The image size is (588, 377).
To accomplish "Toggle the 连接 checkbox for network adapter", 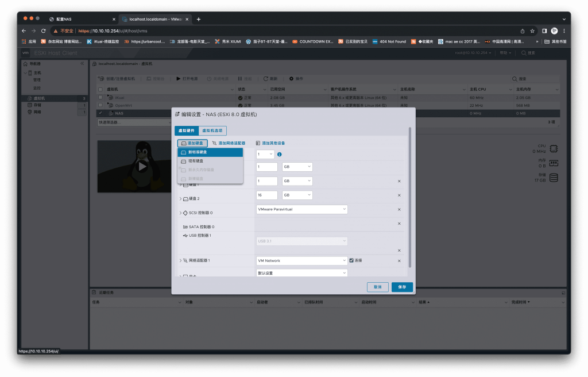I will [x=351, y=260].
